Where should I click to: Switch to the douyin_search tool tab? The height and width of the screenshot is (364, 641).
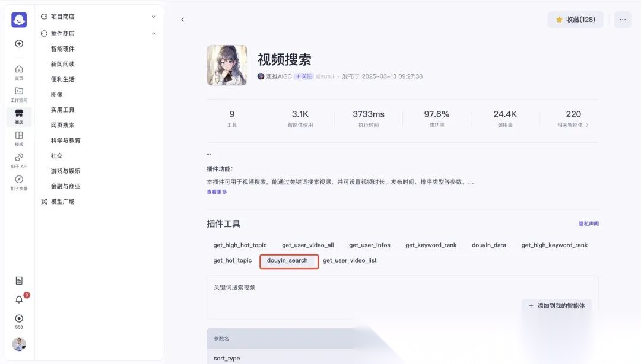pos(289,261)
